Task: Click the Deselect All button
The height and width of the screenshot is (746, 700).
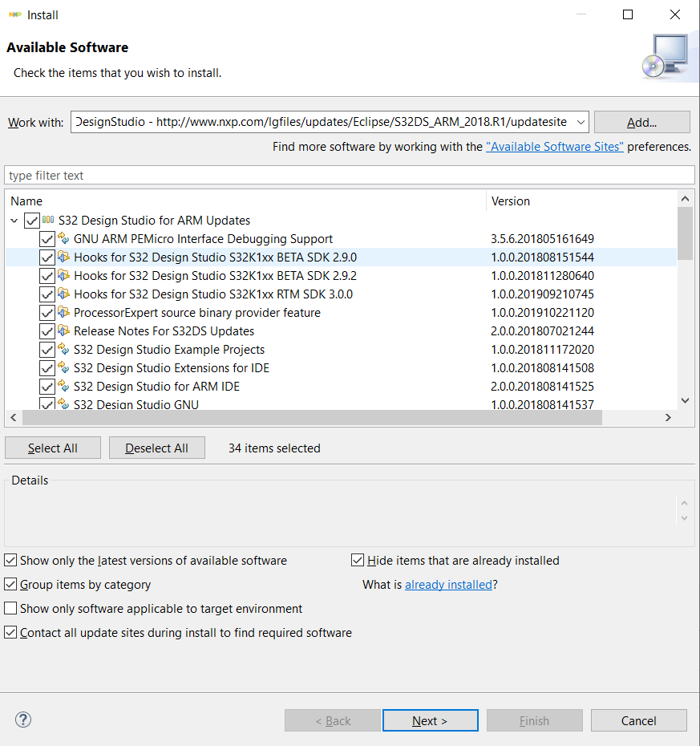Action: [157, 448]
